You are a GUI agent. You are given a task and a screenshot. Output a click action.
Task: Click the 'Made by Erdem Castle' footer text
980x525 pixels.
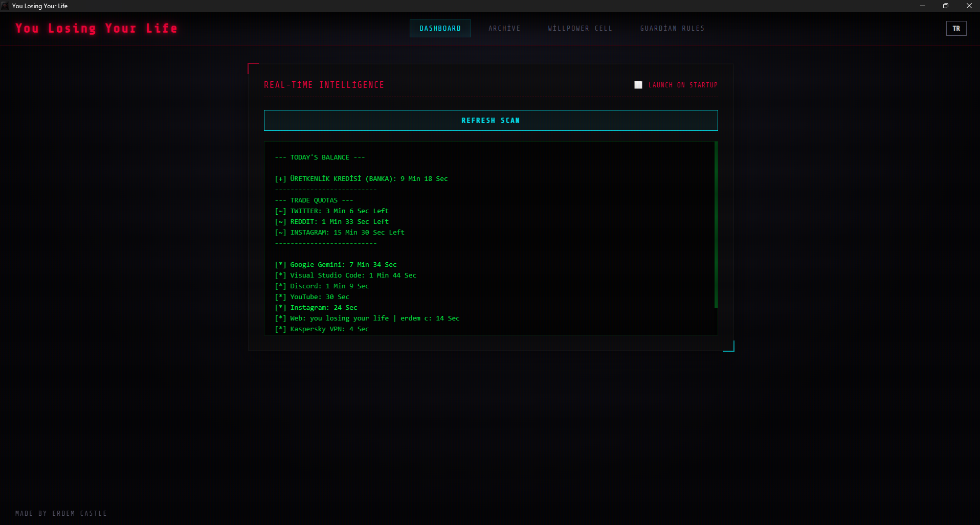coord(61,513)
